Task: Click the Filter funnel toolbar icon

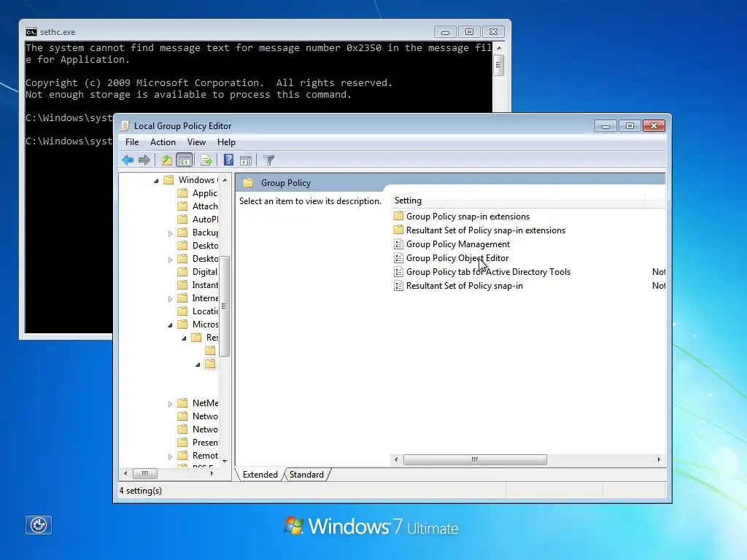Action: coord(268,160)
